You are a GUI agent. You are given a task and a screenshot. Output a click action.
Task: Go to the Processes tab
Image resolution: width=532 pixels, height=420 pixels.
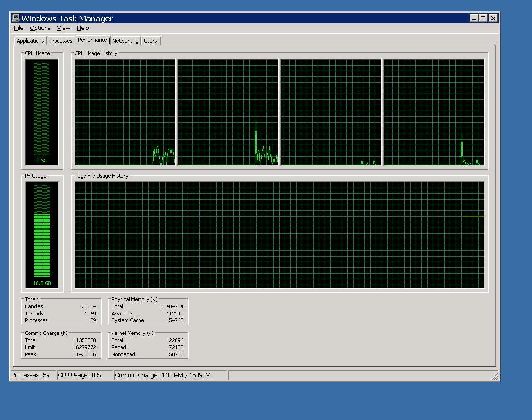point(61,41)
